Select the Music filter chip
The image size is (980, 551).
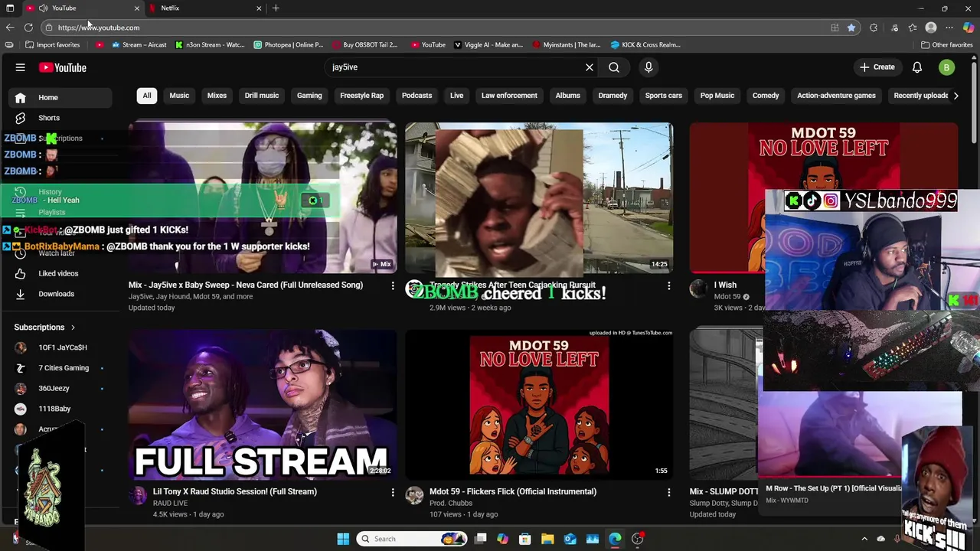click(179, 96)
